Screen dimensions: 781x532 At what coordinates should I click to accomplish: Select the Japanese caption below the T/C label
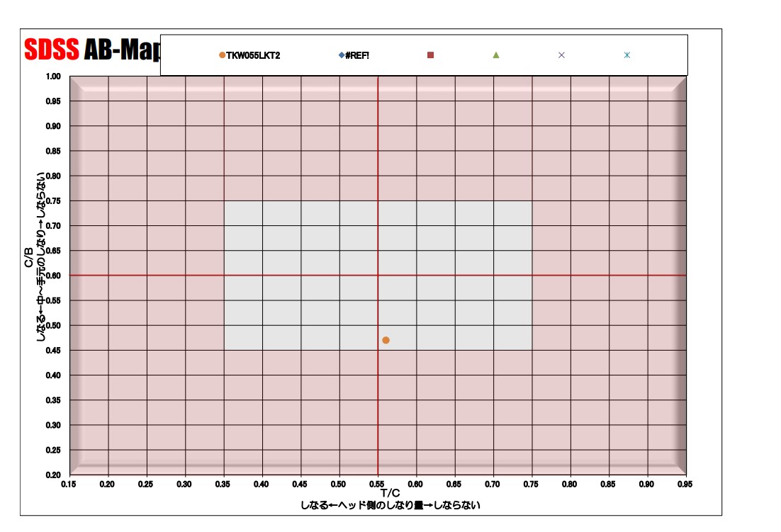(390, 505)
